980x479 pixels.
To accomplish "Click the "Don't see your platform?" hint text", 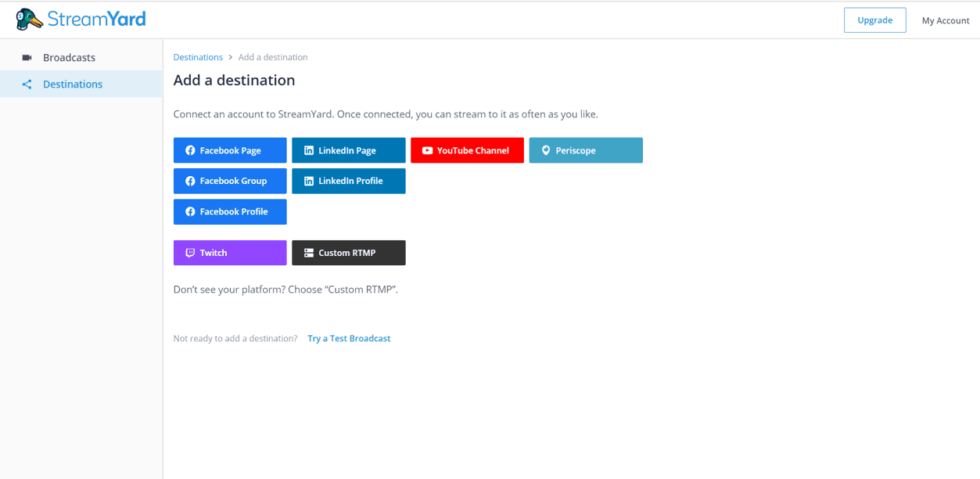I will pos(285,290).
